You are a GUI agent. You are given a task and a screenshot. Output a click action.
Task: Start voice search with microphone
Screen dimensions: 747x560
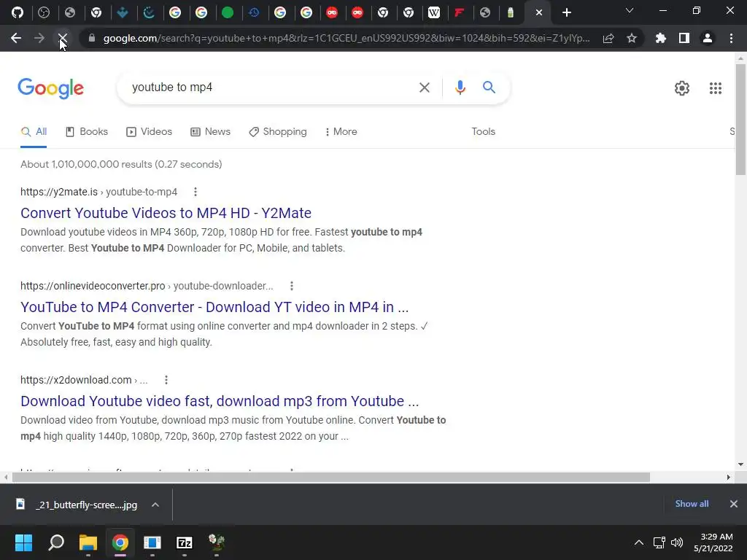pos(460,87)
